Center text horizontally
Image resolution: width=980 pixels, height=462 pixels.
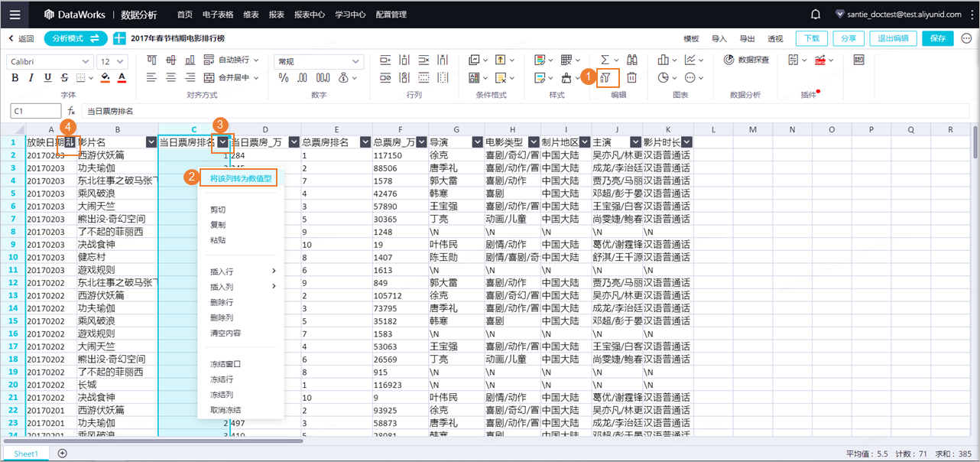click(170, 78)
